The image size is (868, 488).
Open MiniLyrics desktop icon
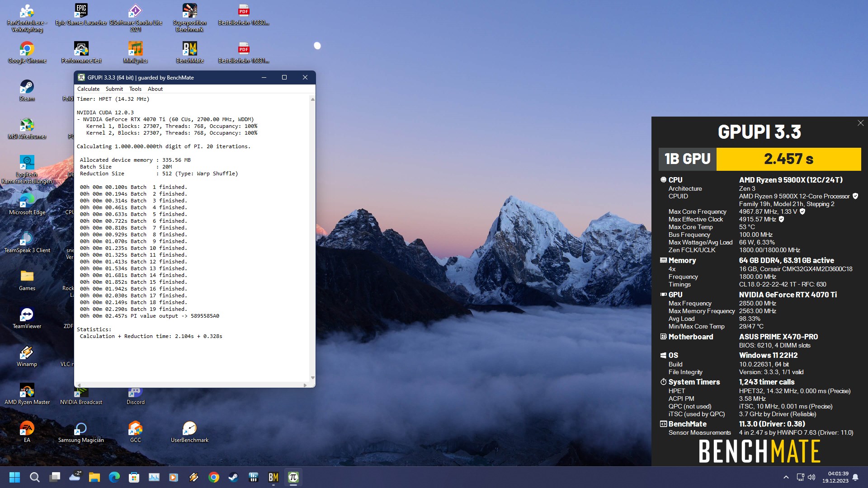(136, 52)
